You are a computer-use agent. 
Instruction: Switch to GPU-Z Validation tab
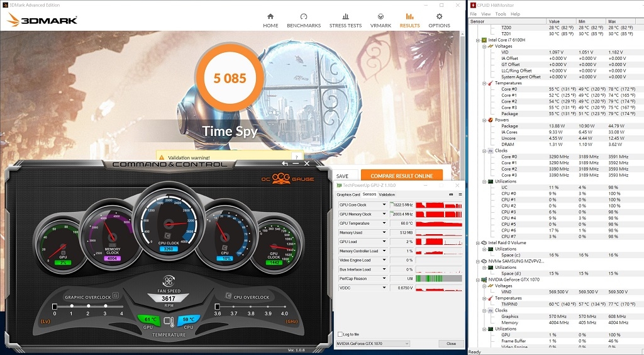coord(387,194)
